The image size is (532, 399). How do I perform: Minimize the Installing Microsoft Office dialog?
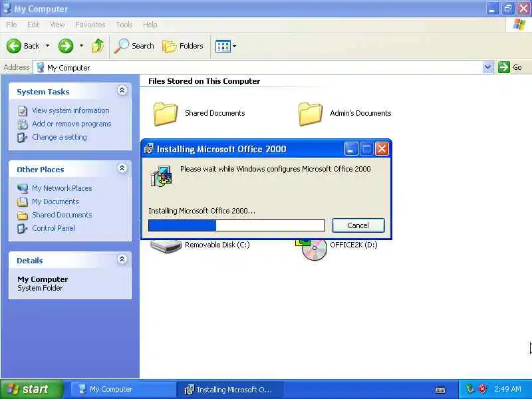pyautogui.click(x=351, y=148)
